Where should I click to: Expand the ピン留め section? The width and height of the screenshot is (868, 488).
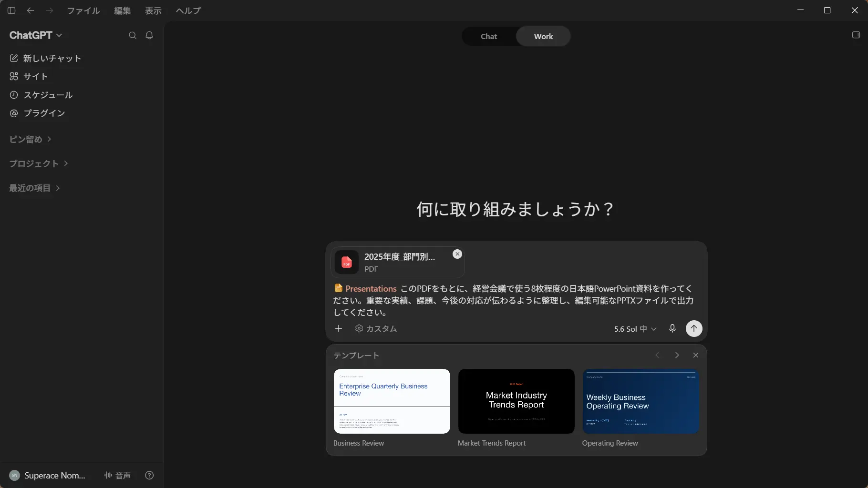30,139
